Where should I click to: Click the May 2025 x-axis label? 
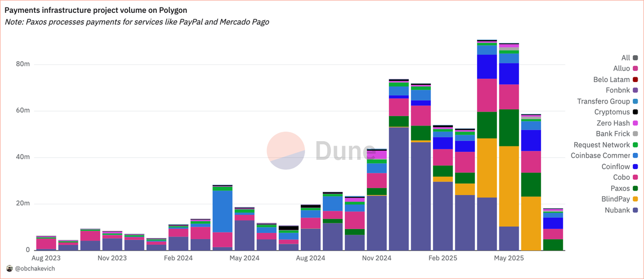click(509, 258)
